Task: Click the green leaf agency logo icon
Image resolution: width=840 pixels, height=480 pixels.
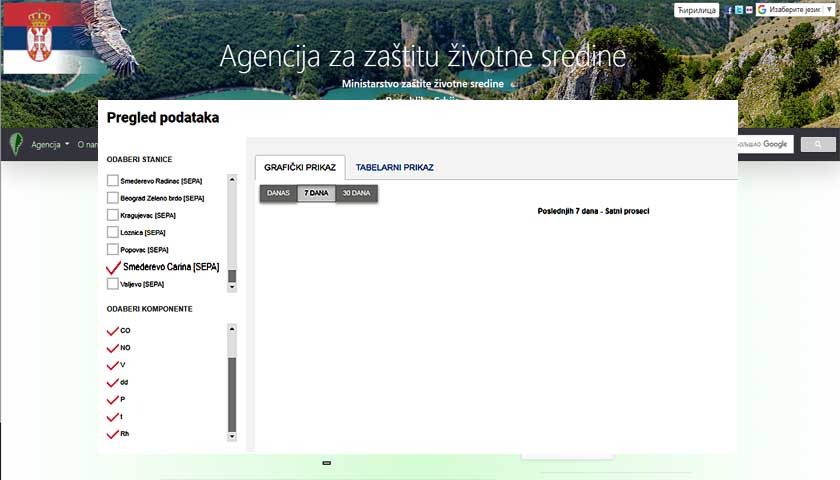Action: click(x=16, y=144)
